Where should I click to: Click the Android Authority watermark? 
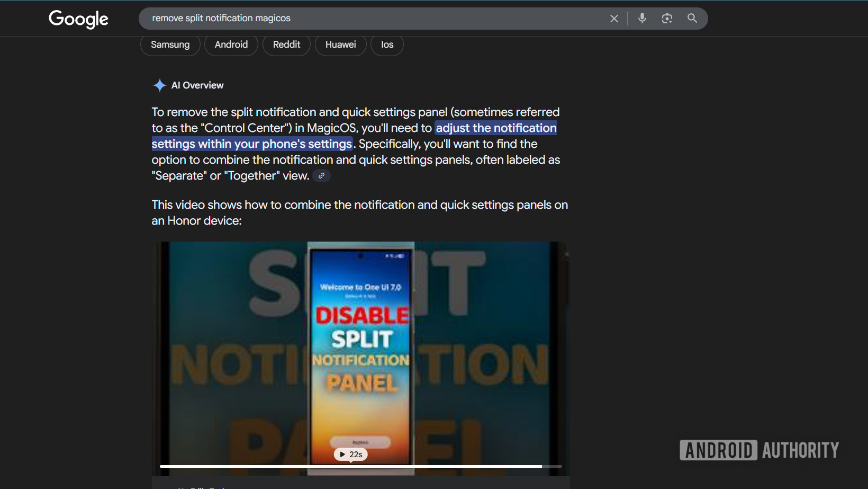click(x=759, y=450)
